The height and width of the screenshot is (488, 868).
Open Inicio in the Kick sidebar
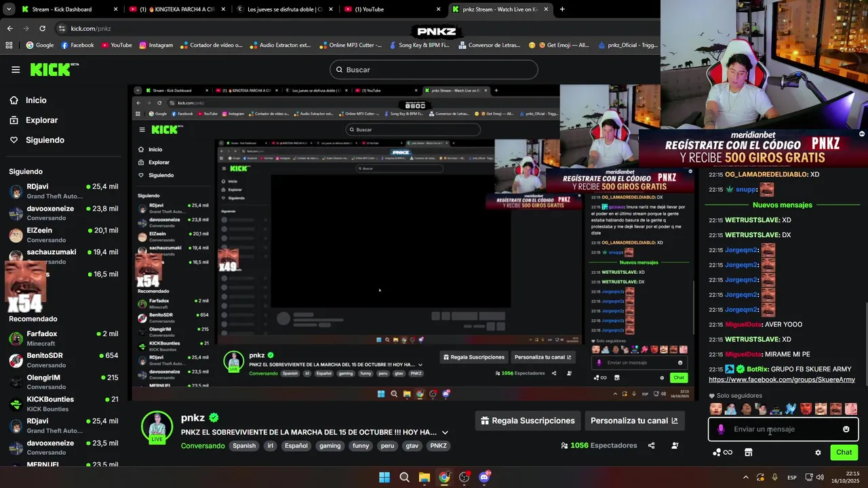tap(28, 100)
